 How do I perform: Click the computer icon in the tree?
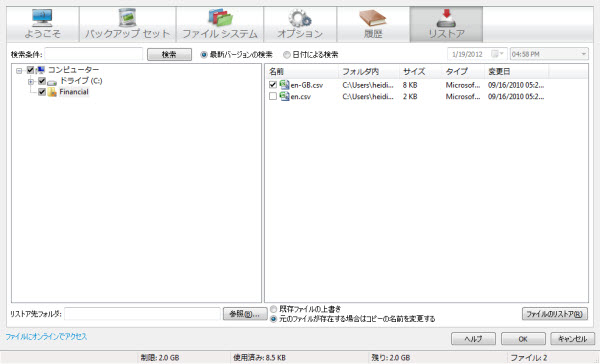point(41,70)
